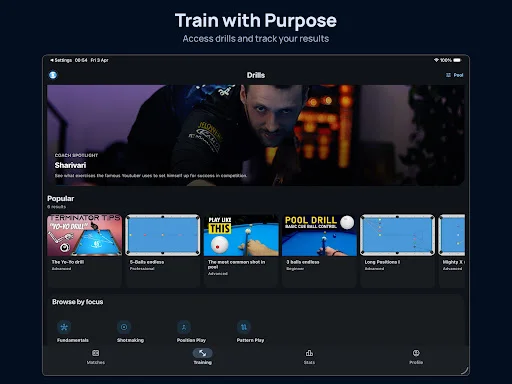512x384 pixels.
Task: Select the Shotmaking focus icon
Action: tap(124, 327)
